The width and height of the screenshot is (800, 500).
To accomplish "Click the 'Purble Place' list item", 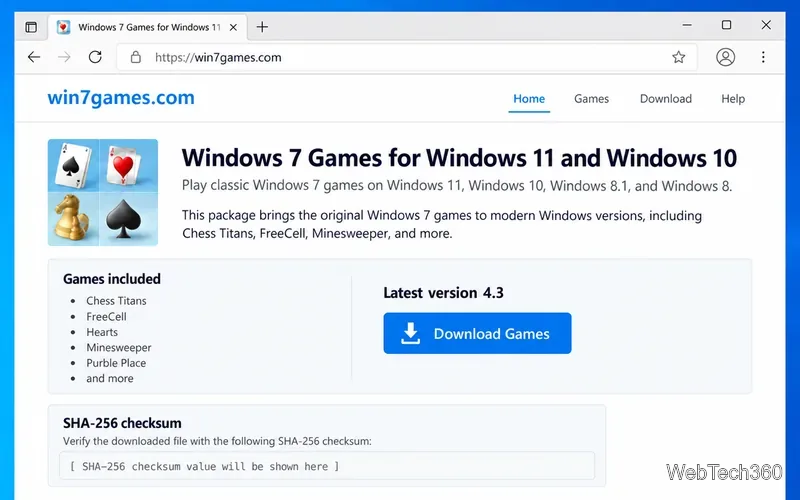I will click(116, 363).
